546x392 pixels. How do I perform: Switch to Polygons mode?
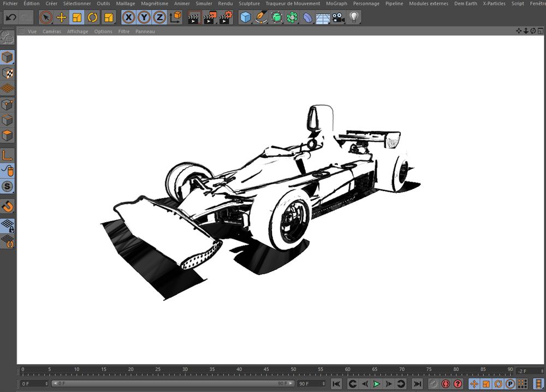[7, 135]
